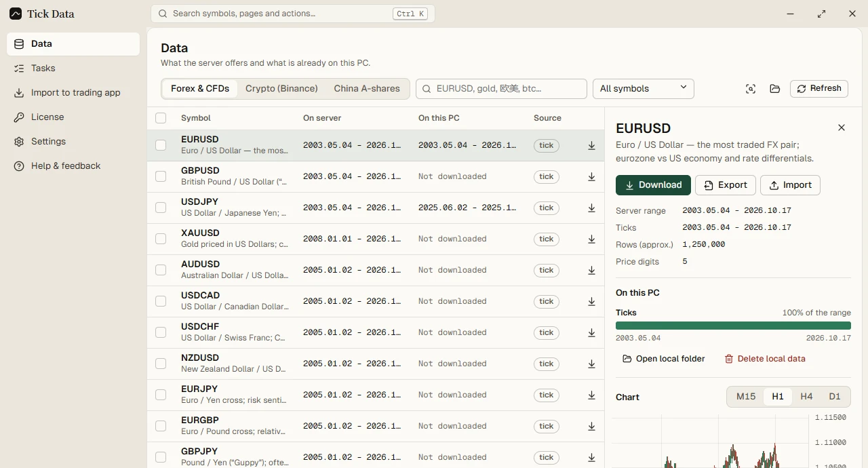Close the EURUSD details panel

click(x=842, y=128)
